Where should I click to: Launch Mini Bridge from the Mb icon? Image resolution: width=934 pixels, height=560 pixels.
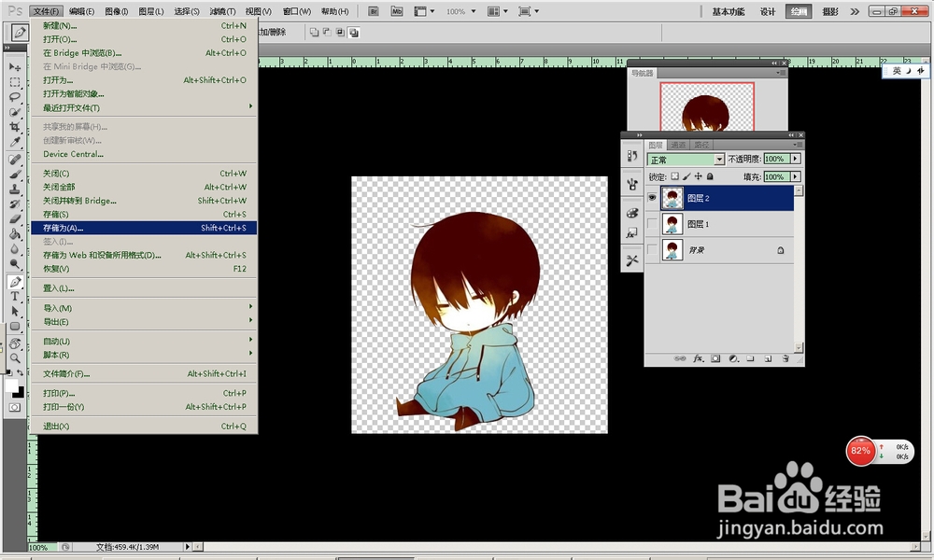(x=397, y=11)
